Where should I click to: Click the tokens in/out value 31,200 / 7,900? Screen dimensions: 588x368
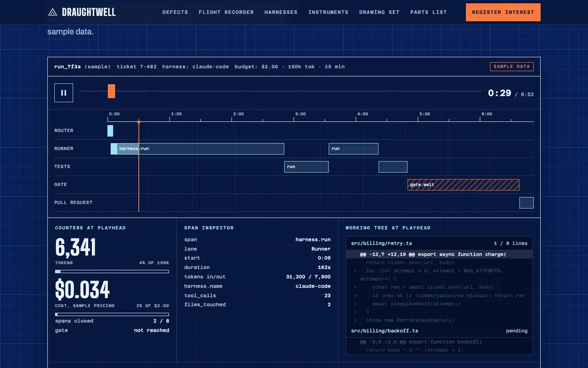point(308,277)
